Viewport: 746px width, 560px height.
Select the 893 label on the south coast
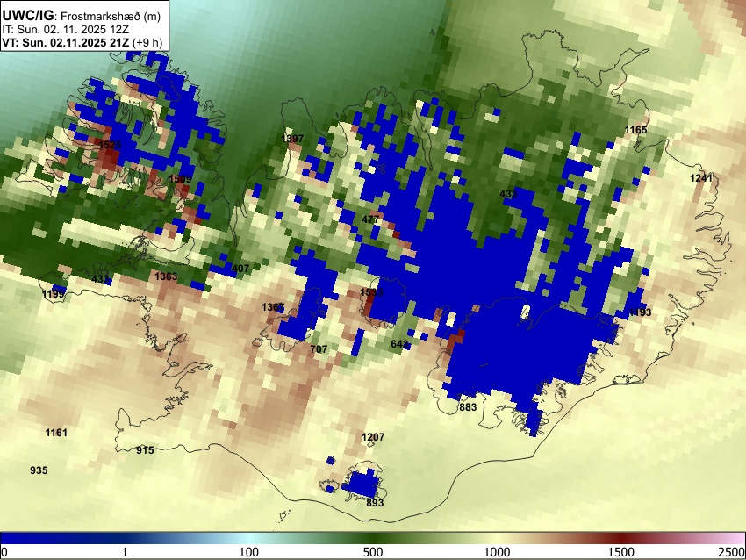[375, 502]
